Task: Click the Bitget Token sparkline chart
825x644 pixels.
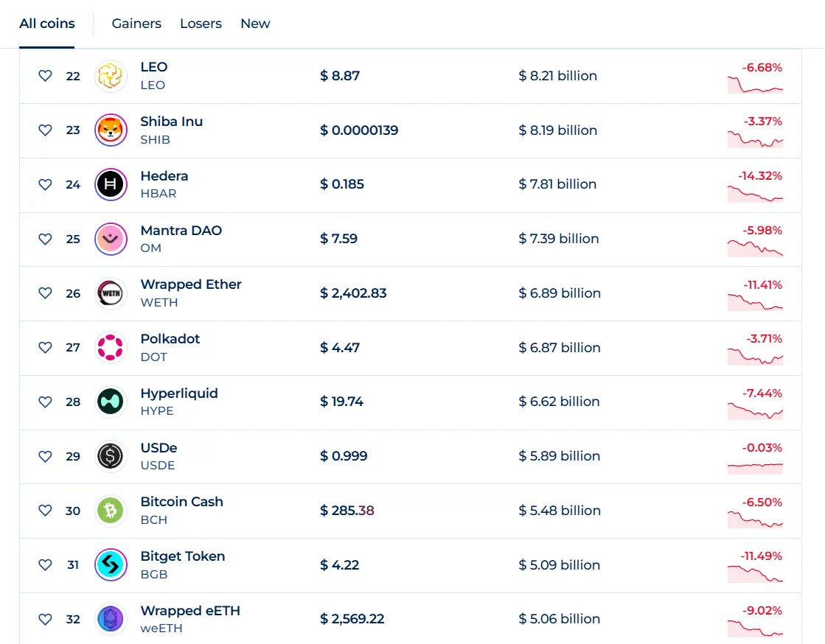Action: point(755,574)
